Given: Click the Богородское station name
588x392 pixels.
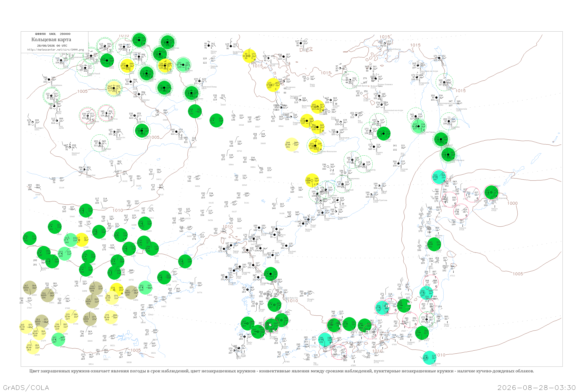Looking at the screenshot, I should (x=424, y=83).
